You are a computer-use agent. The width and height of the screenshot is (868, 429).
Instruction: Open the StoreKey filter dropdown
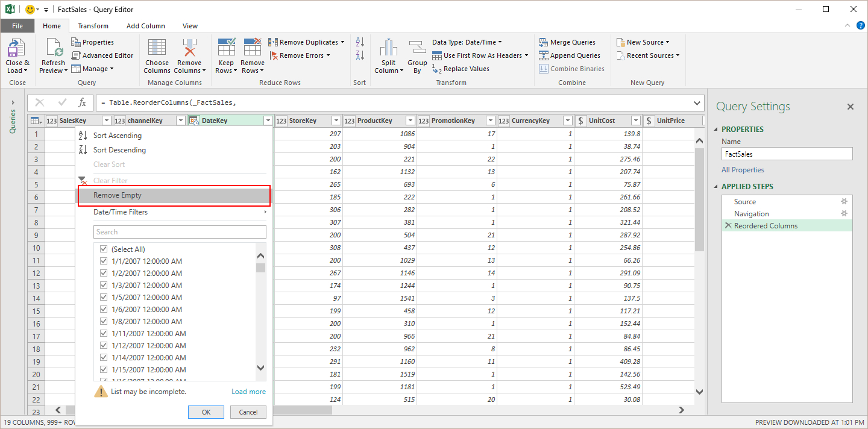click(x=336, y=120)
